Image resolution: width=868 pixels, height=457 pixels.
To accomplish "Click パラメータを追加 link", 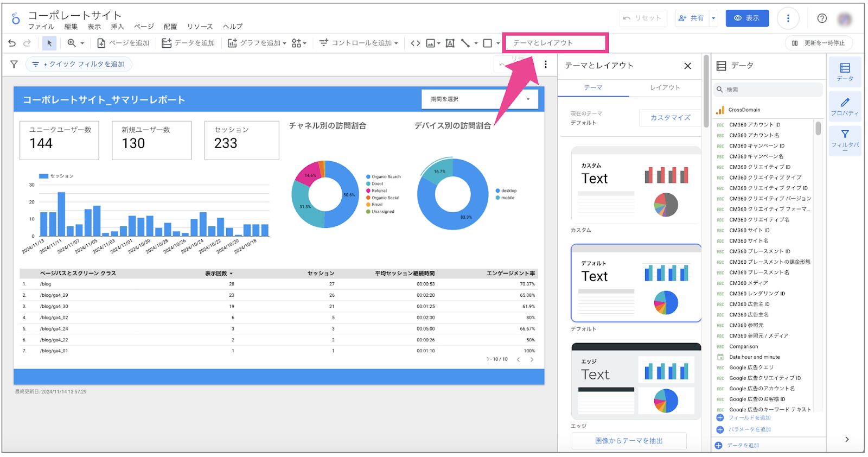I will coord(744,430).
